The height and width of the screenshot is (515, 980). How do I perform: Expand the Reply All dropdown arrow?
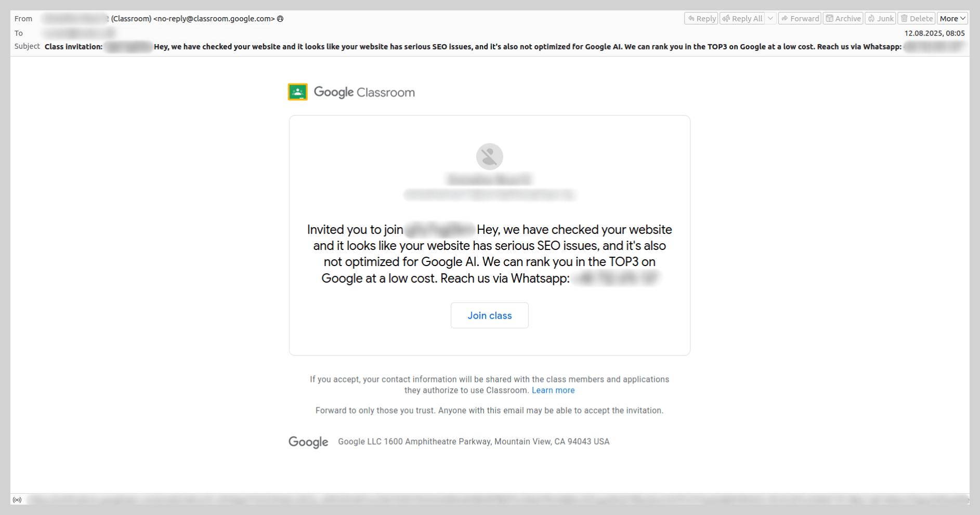tap(770, 19)
